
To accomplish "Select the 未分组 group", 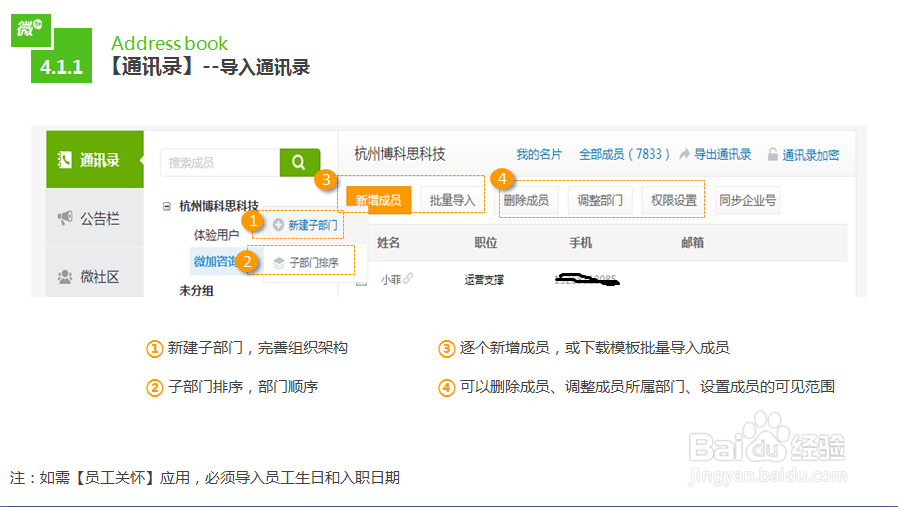I will click(x=196, y=290).
